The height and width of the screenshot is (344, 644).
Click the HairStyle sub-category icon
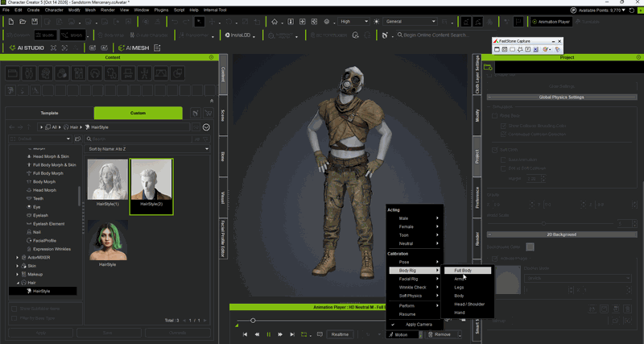10,90
